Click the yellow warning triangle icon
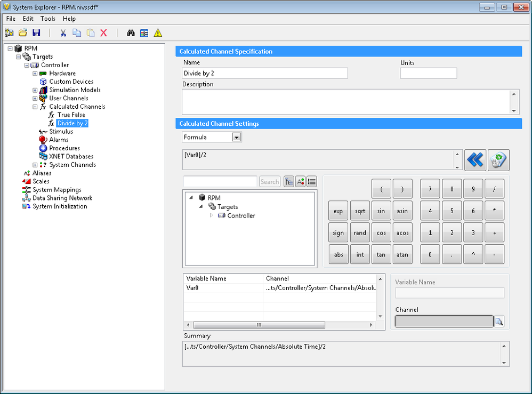532x394 pixels. [158, 33]
